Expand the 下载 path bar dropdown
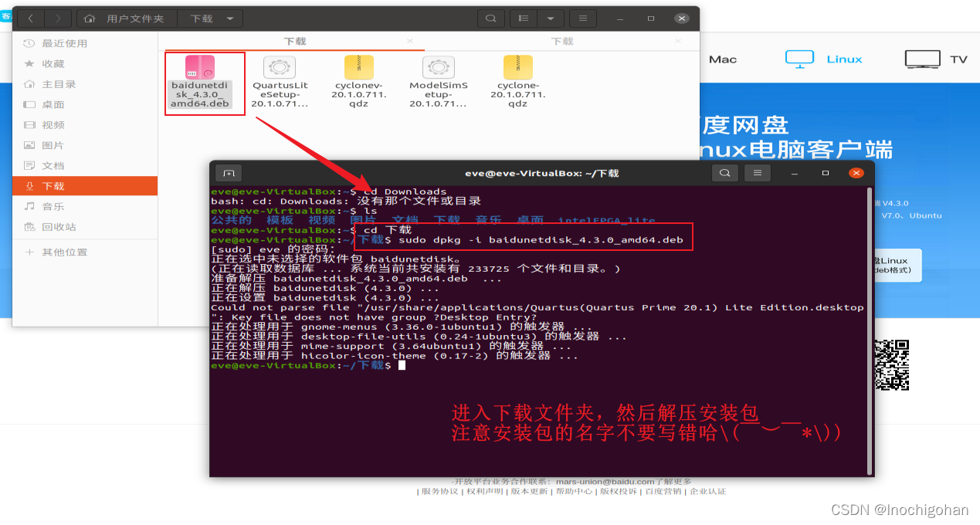The image size is (980, 525). point(231,19)
